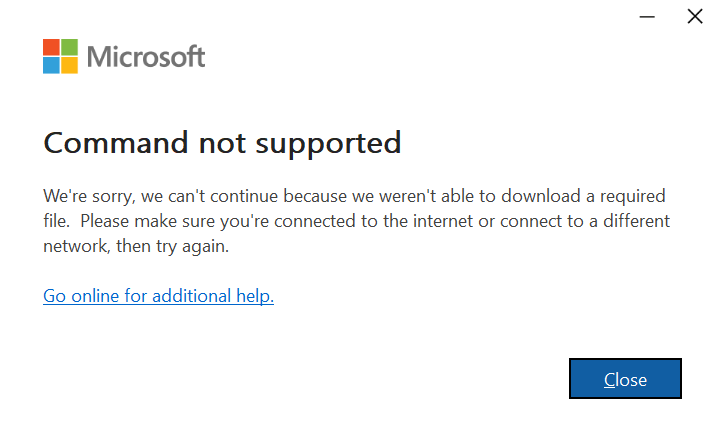The height and width of the screenshot is (422, 720).
Task: Click the Microsoft wordmark text
Action: click(x=146, y=57)
